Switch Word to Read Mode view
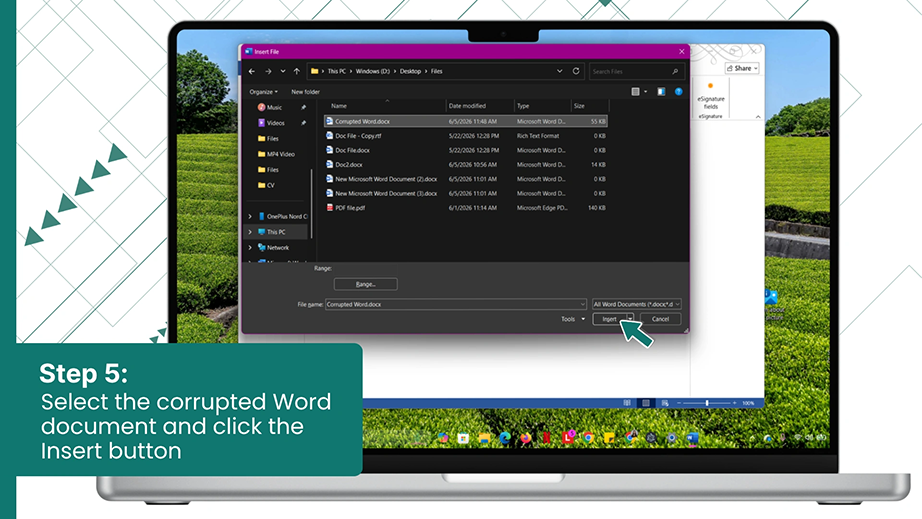The height and width of the screenshot is (519, 922). 627,403
